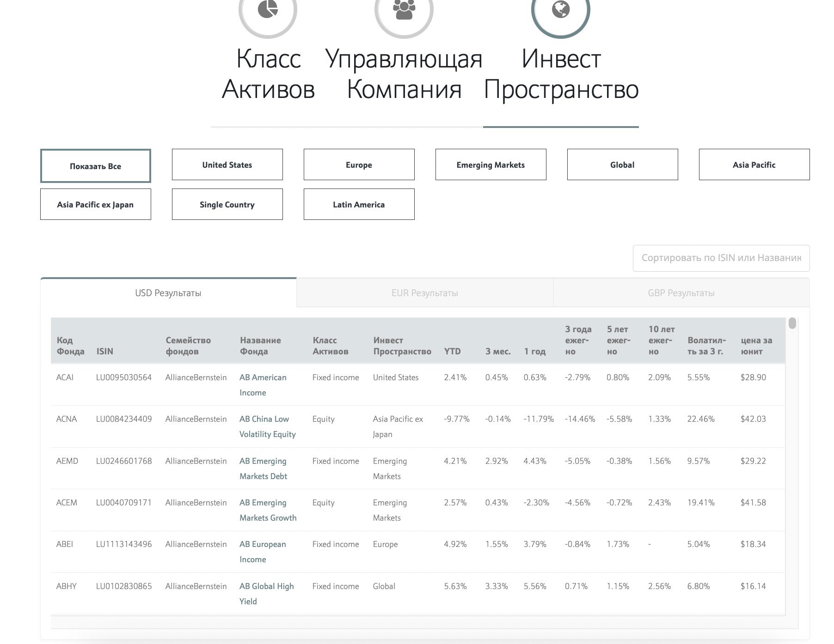Choose the Asia Pacific ex Japan filter
This screenshot has width=834, height=644.
coord(95,204)
